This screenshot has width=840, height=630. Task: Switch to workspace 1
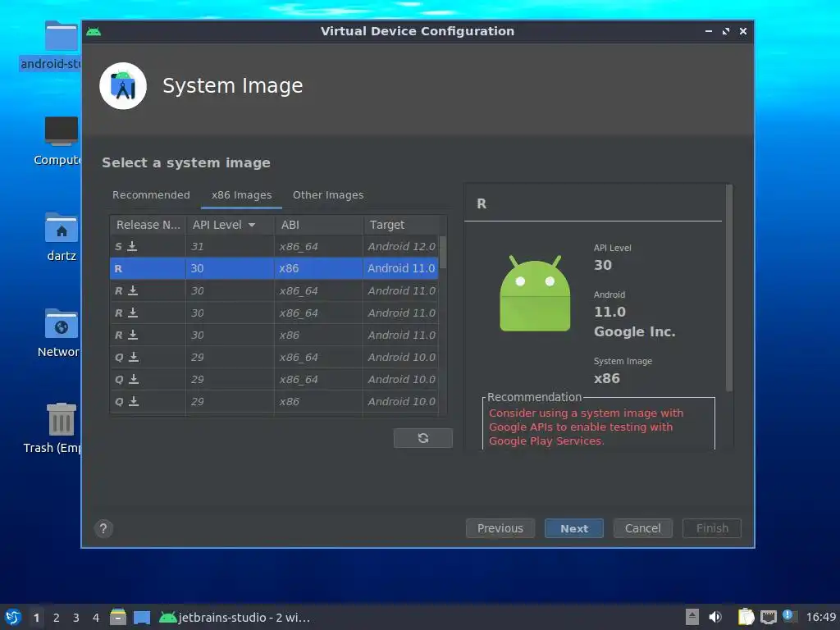pyautogui.click(x=36, y=618)
